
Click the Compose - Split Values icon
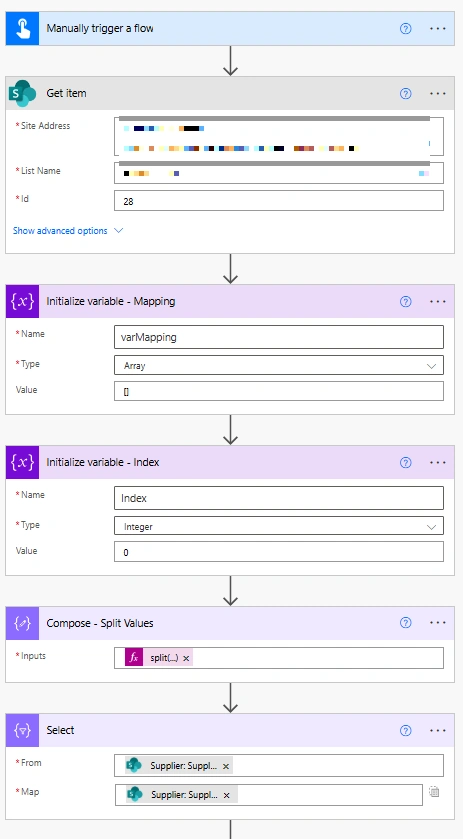22,623
